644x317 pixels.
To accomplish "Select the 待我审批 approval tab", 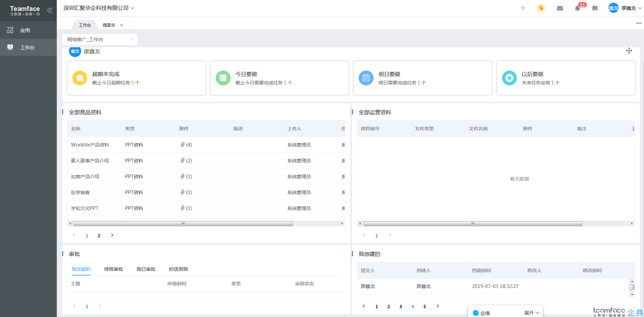I will [114, 269].
